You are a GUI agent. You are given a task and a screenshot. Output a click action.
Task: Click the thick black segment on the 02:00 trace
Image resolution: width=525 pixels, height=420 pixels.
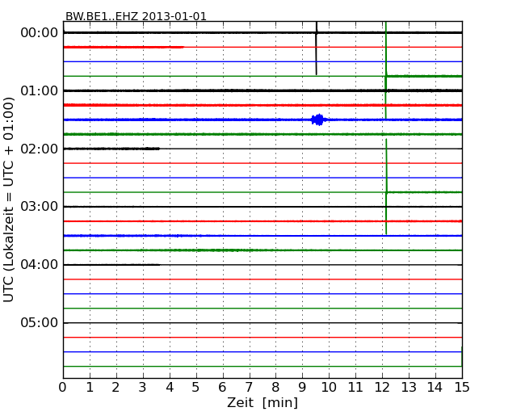click(111, 149)
